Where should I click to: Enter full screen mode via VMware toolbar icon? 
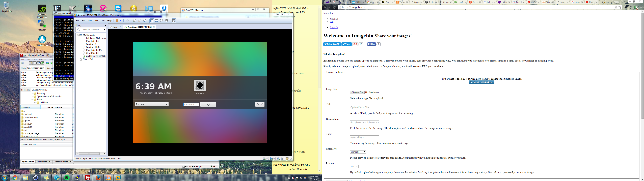click(x=162, y=21)
